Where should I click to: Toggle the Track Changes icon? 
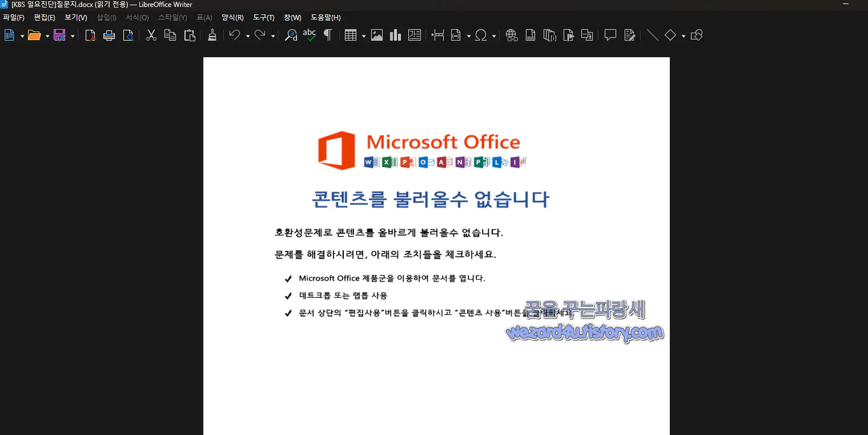[x=630, y=35]
